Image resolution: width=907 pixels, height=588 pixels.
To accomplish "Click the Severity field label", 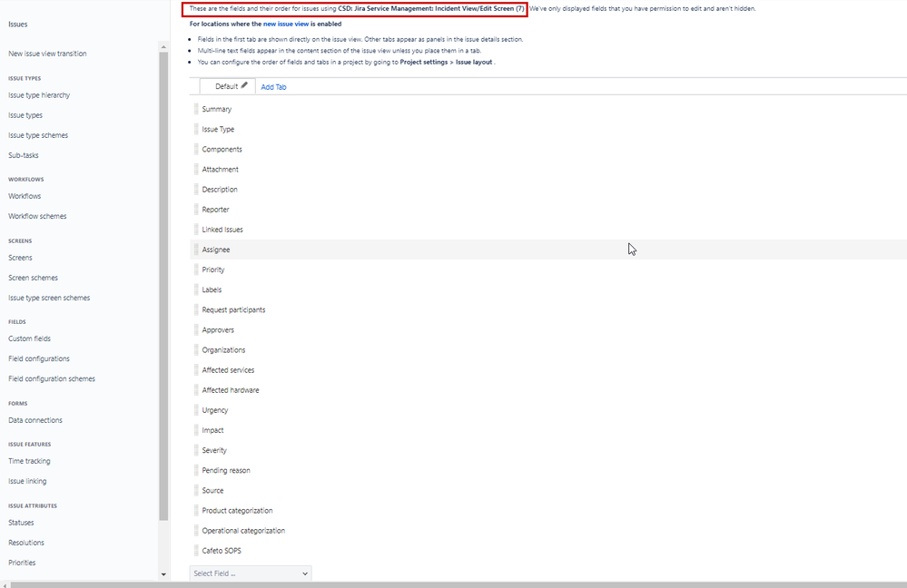I will click(214, 450).
